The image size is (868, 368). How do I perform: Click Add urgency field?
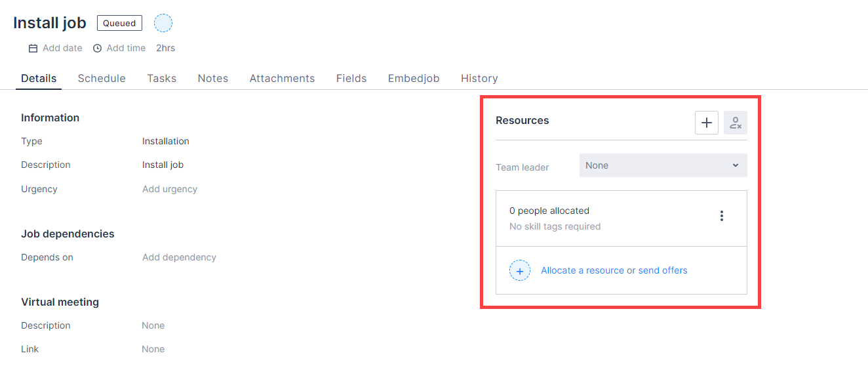[x=170, y=189]
